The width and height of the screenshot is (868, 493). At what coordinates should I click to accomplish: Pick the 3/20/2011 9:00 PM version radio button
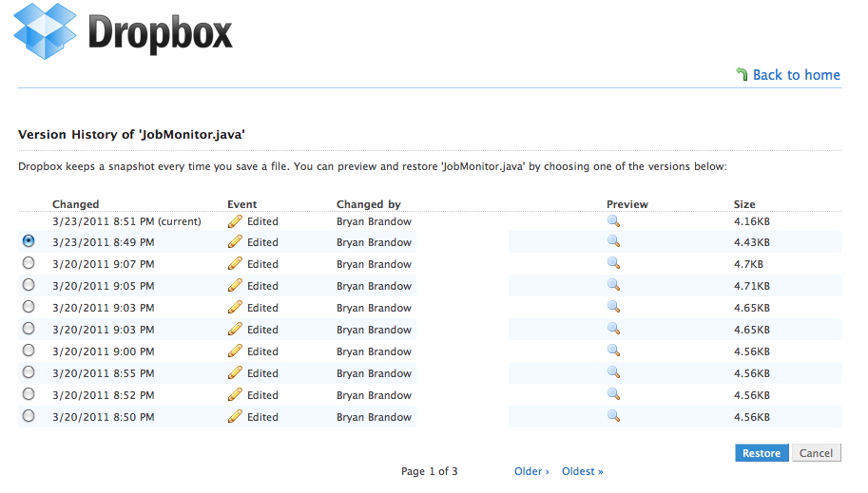pos(29,351)
